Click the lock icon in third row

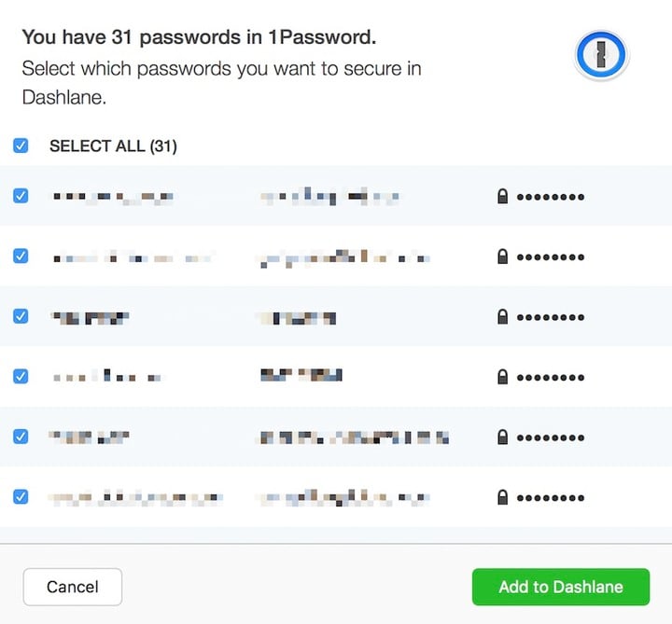[x=503, y=317]
